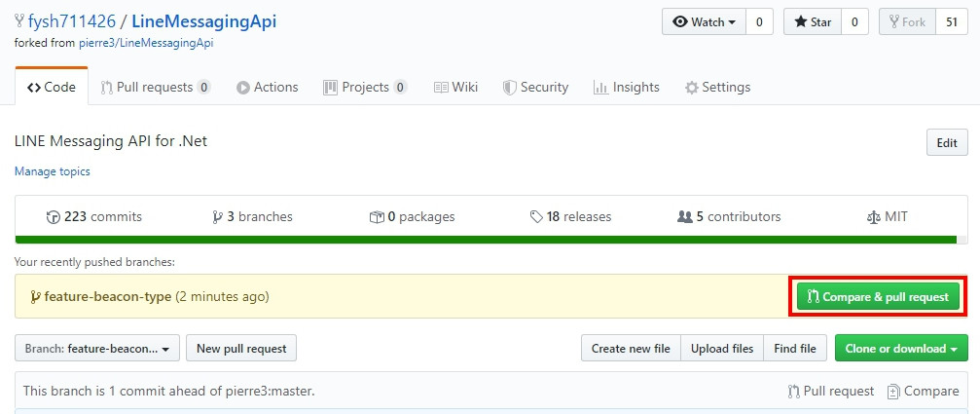
Task: Click the star icon in Star button
Action: coord(801,21)
